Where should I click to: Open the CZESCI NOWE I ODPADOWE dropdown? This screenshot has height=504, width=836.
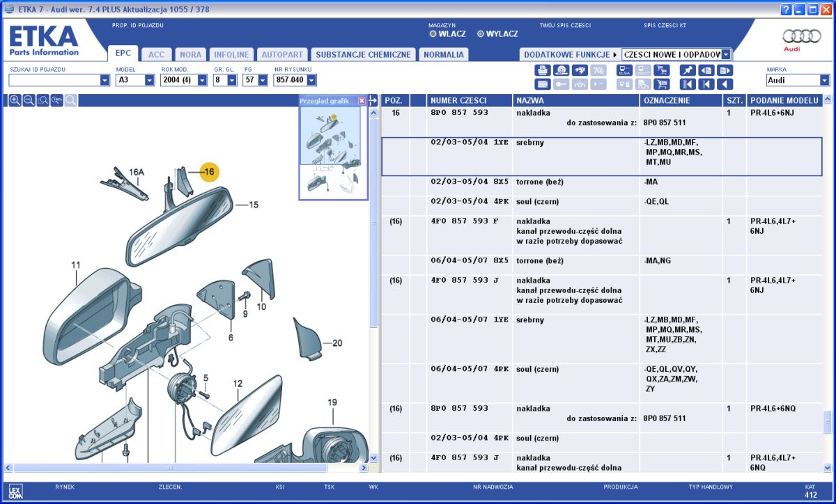coord(726,54)
